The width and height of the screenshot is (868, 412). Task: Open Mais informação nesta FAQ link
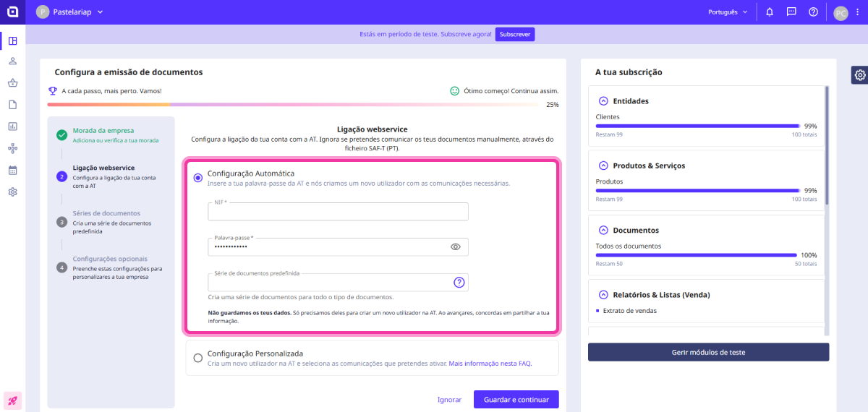(490, 364)
